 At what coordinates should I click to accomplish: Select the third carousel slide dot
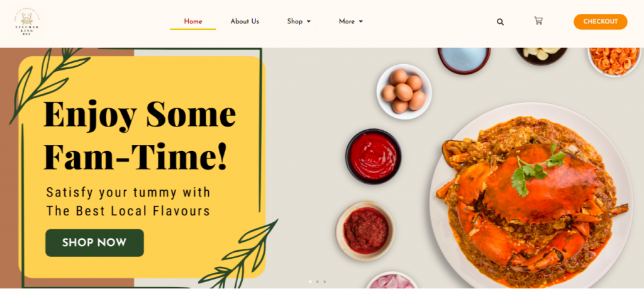click(325, 281)
